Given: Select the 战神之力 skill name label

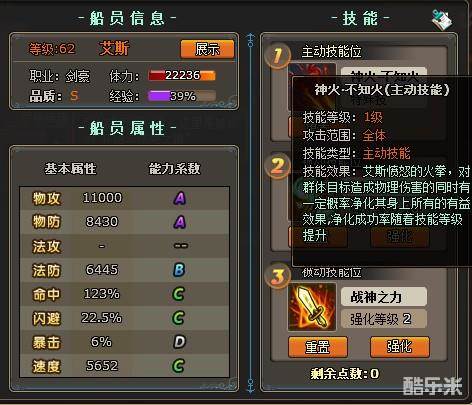Looking at the screenshot, I should 384,297.
